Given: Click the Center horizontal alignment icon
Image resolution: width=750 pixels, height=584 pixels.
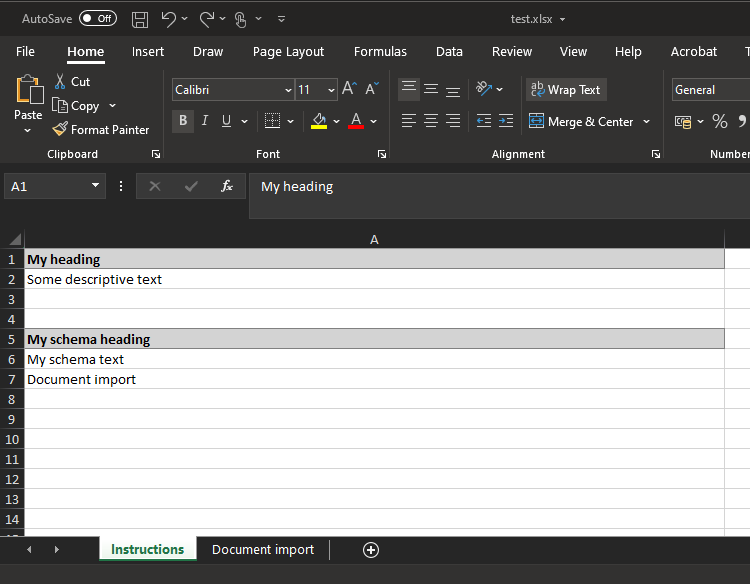Looking at the screenshot, I should pyautogui.click(x=431, y=121).
